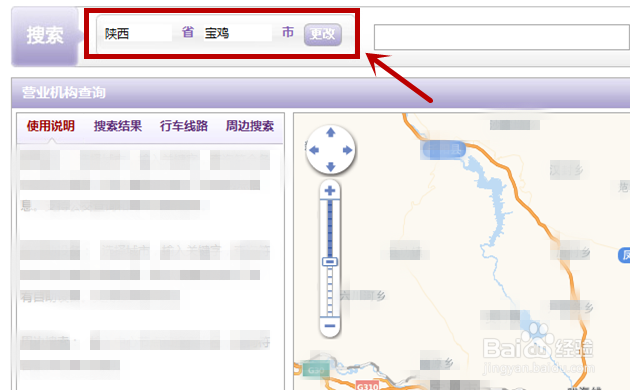Pan the map right with the arrow
The width and height of the screenshot is (630, 390).
348,150
